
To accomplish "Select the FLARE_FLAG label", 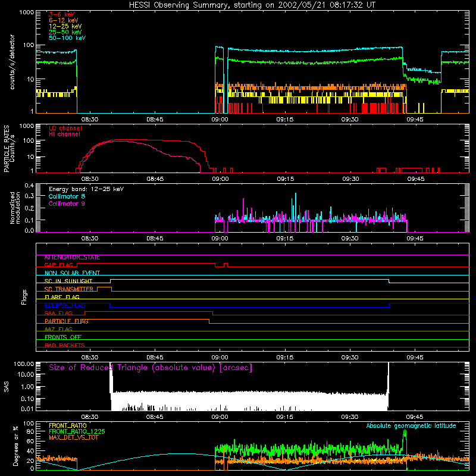I will (62, 297).
